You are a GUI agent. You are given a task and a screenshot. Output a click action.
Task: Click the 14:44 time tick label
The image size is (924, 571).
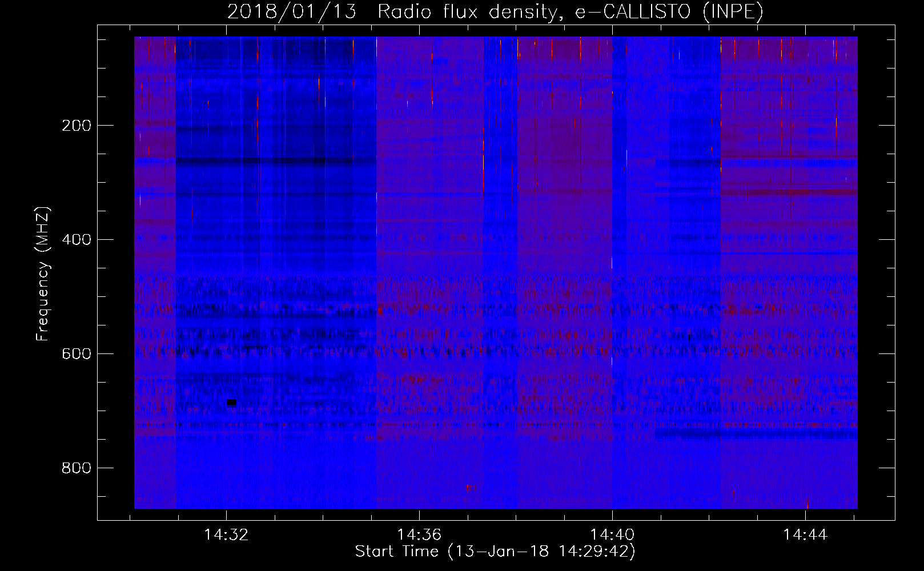click(x=805, y=535)
